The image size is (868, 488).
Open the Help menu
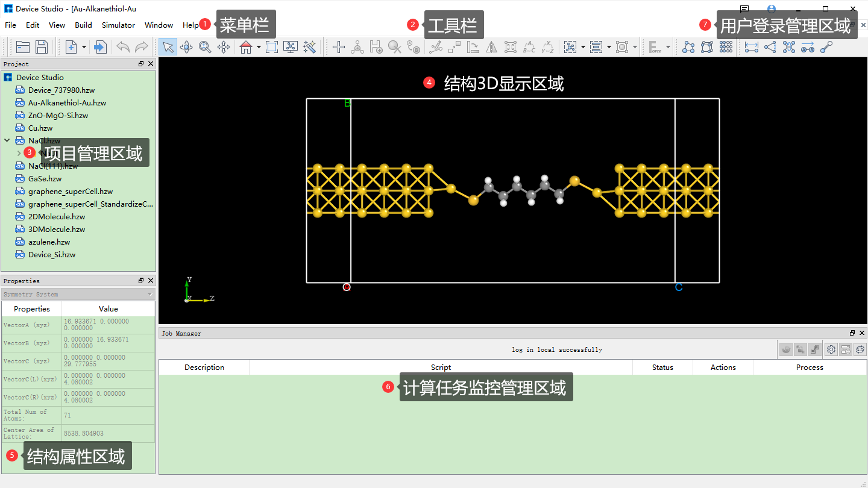pos(190,25)
